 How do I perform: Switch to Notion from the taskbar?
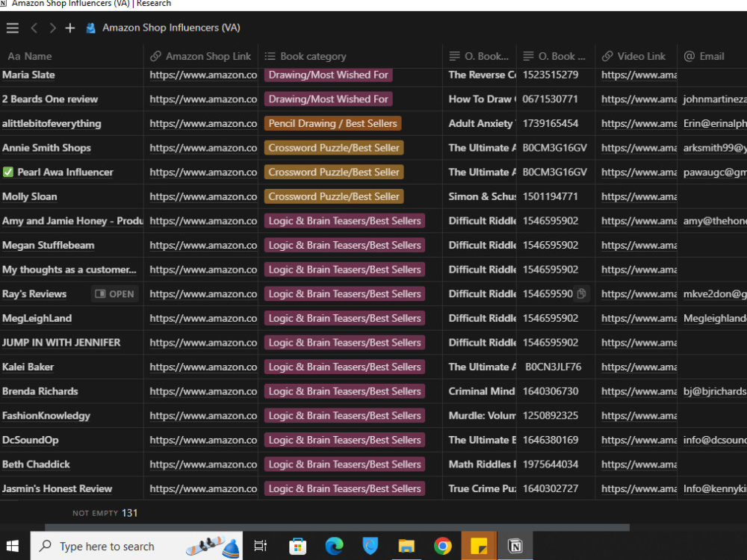515,546
